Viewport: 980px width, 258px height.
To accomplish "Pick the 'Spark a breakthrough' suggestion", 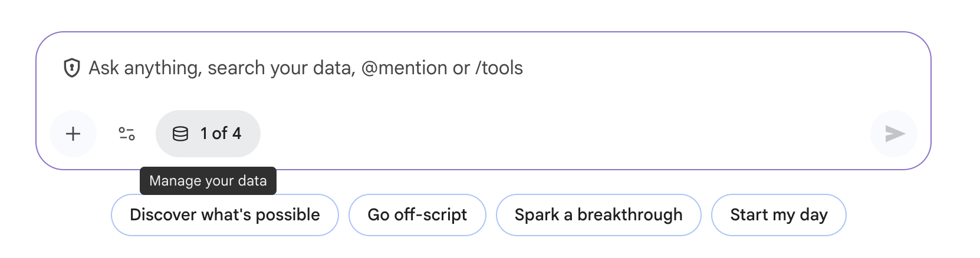I will pos(598,215).
